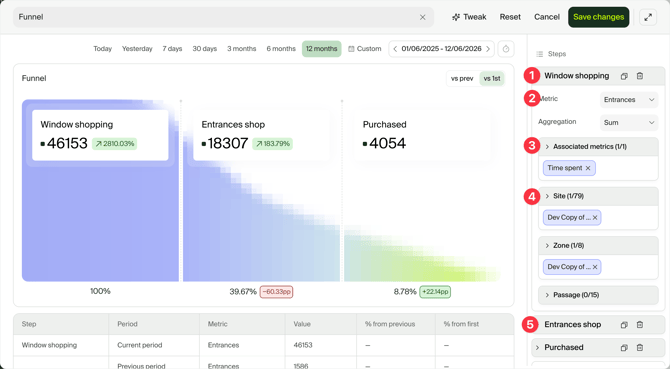Click the Period column header
The width and height of the screenshot is (670, 369).
pos(154,324)
